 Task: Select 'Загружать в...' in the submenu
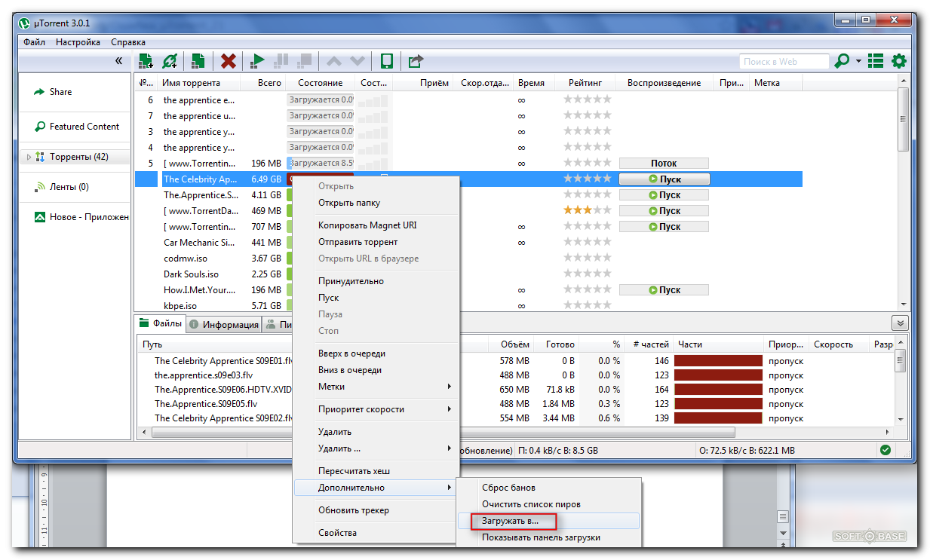(x=511, y=521)
